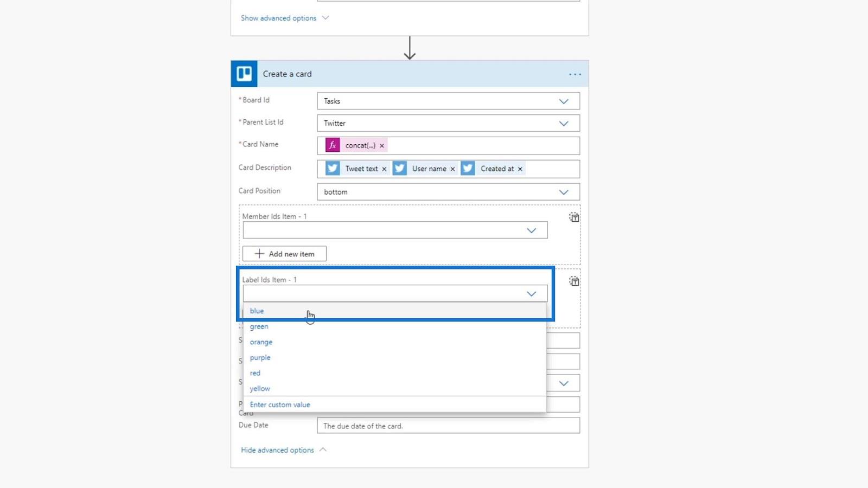The image size is (868, 488).
Task: Select red label option
Action: pyautogui.click(x=394, y=373)
